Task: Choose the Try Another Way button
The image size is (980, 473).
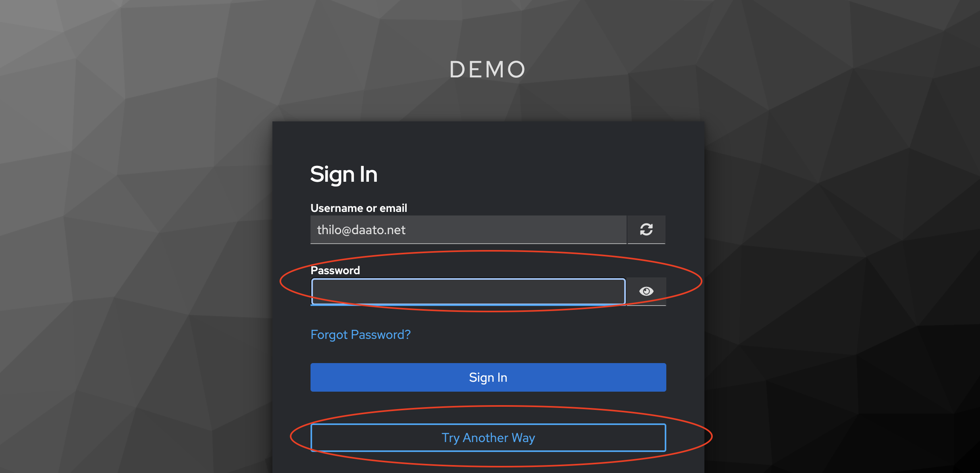Action: [x=488, y=438]
